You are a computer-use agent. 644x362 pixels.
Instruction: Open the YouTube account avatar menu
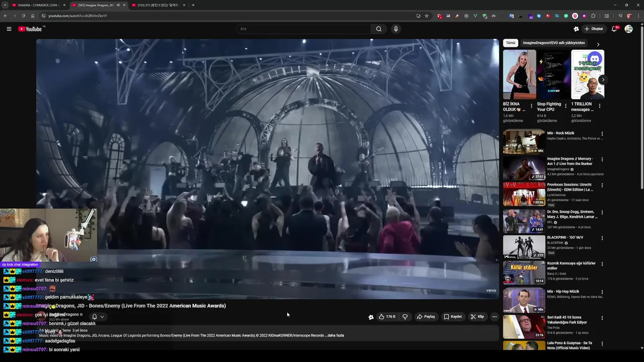point(628,29)
